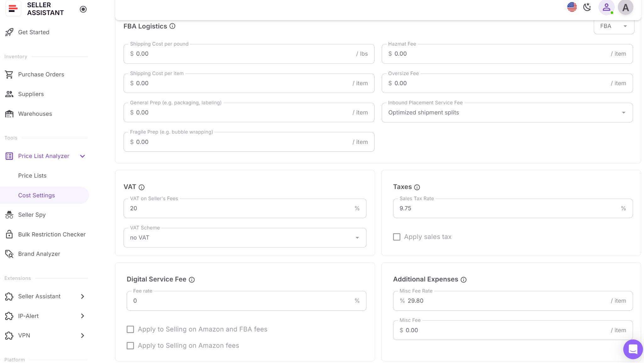This screenshot has height=363, width=644.
Task: Open the Warehouses page
Action: coord(35,114)
